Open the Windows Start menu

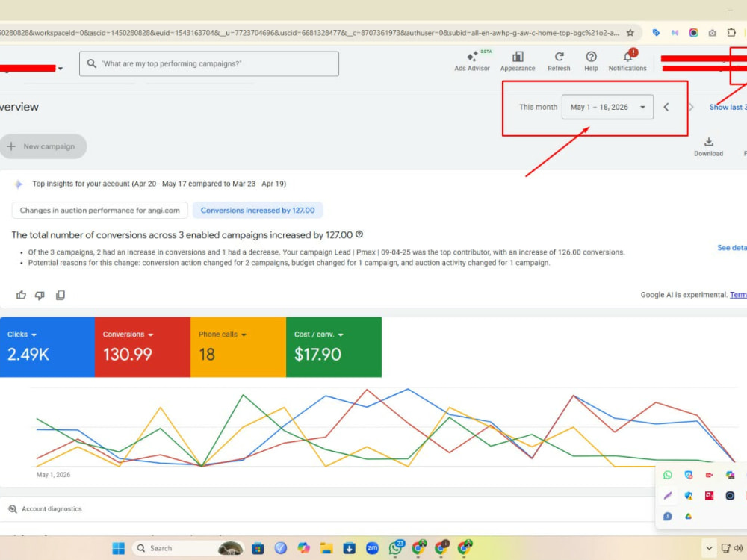click(118, 548)
